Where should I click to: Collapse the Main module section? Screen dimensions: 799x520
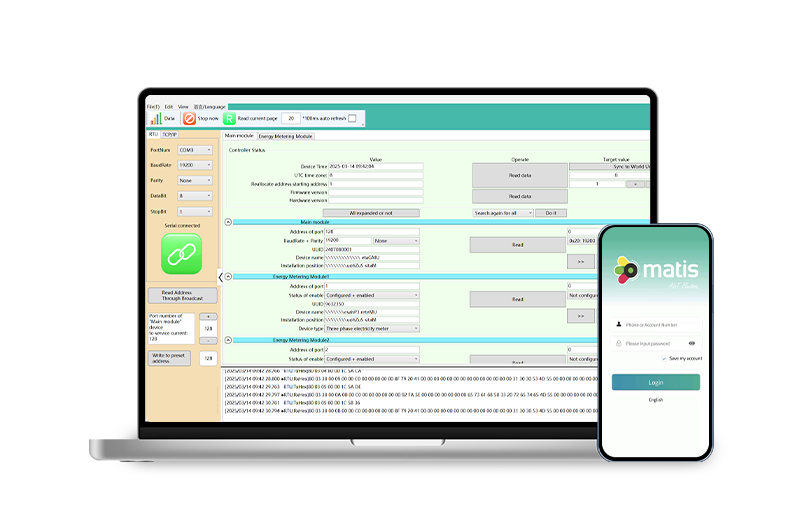click(x=227, y=222)
